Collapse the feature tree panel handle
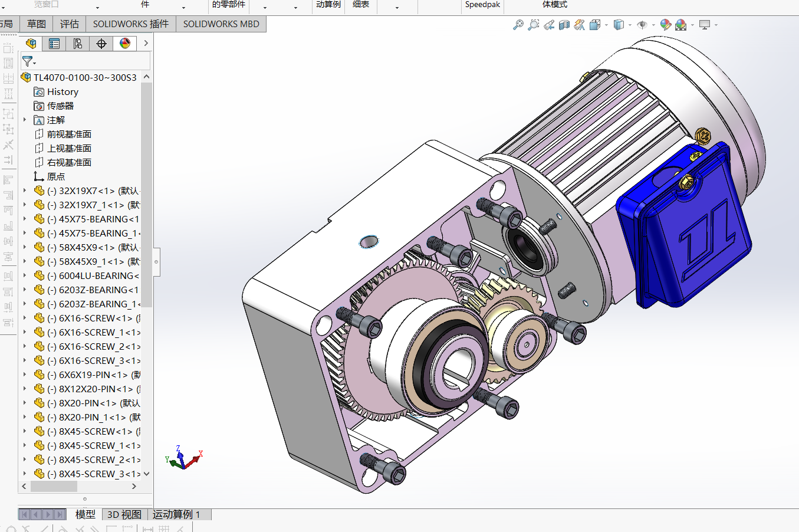The image size is (799, 532). point(156,262)
